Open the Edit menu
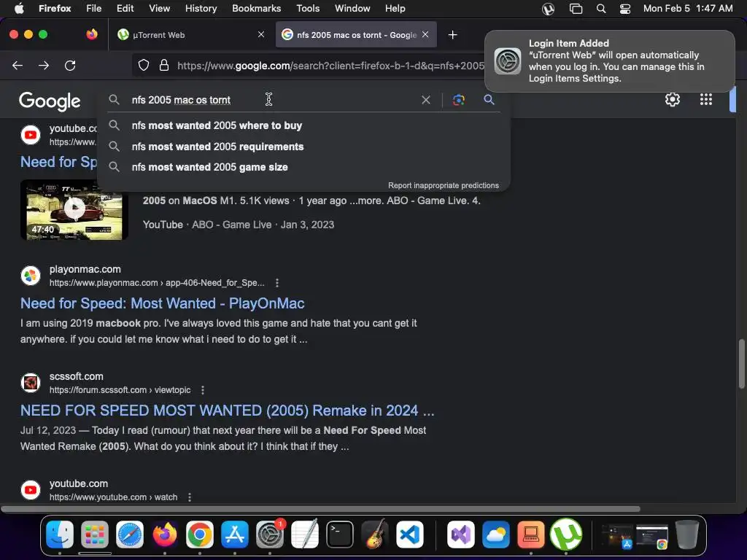This screenshot has height=560, width=747. (x=125, y=9)
